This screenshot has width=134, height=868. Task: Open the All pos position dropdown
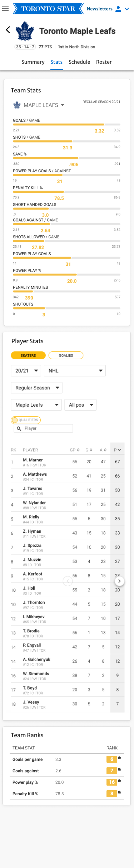[81, 405]
